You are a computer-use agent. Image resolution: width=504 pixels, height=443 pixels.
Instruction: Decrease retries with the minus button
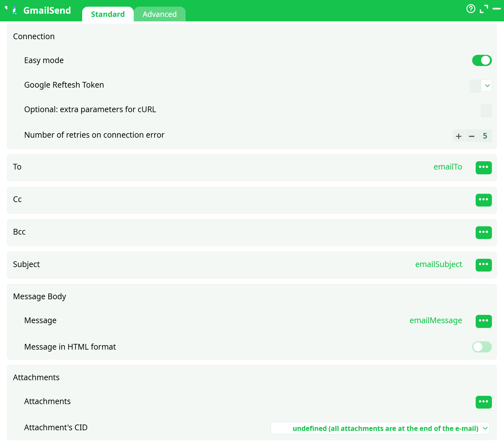point(472,136)
